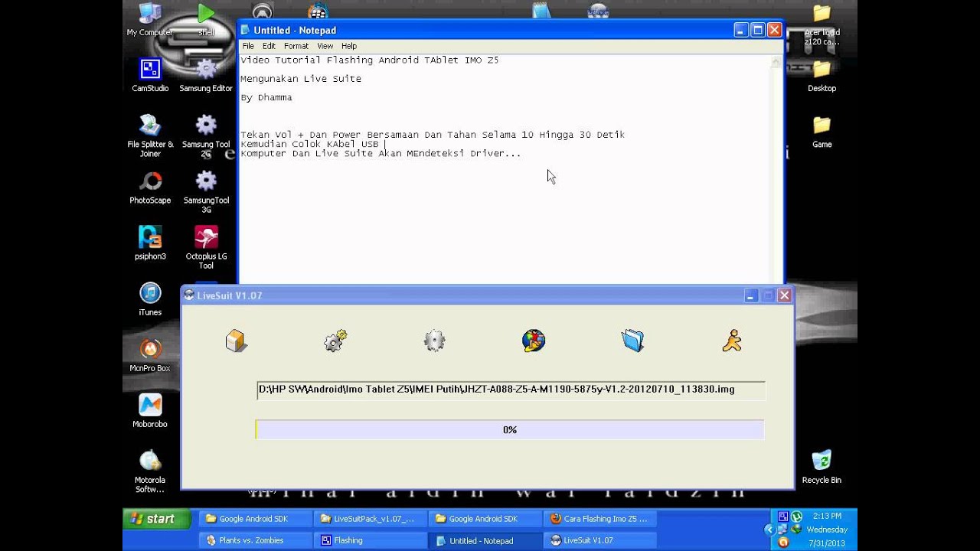The width and height of the screenshot is (980, 551).
Task: Click the 'Mengunakan Live Suite' line in Notepad
Action: (x=301, y=79)
